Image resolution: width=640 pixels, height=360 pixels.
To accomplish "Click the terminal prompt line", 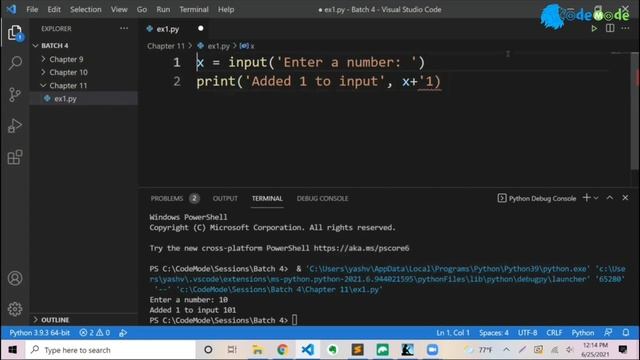I will click(x=224, y=320).
